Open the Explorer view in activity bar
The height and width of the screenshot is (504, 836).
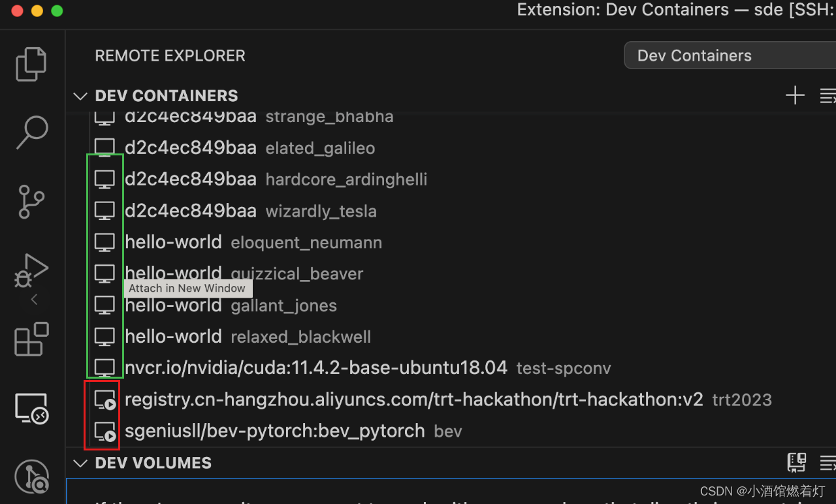tap(31, 64)
